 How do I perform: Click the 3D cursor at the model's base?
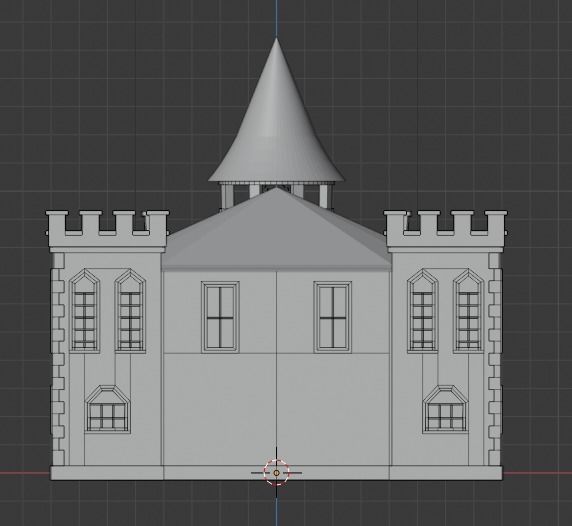[x=276, y=473]
